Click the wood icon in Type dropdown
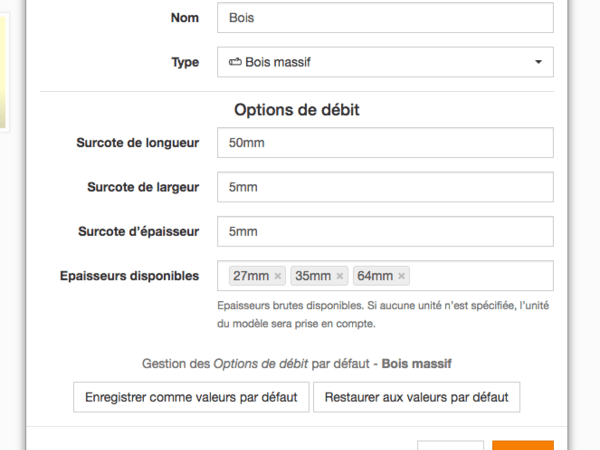Viewport: 600px width, 450px height. pos(235,62)
